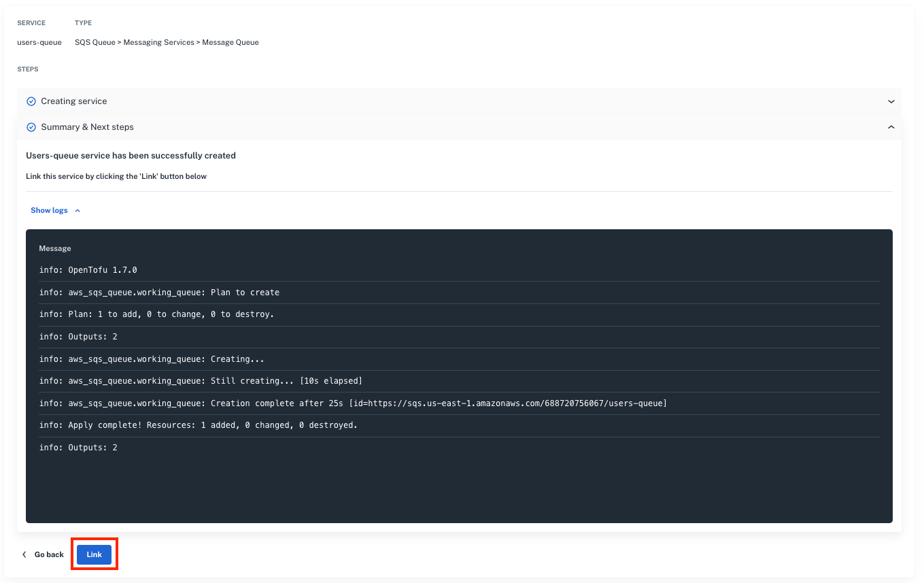
Task: Click the TYPE column label
Action: 83,23
